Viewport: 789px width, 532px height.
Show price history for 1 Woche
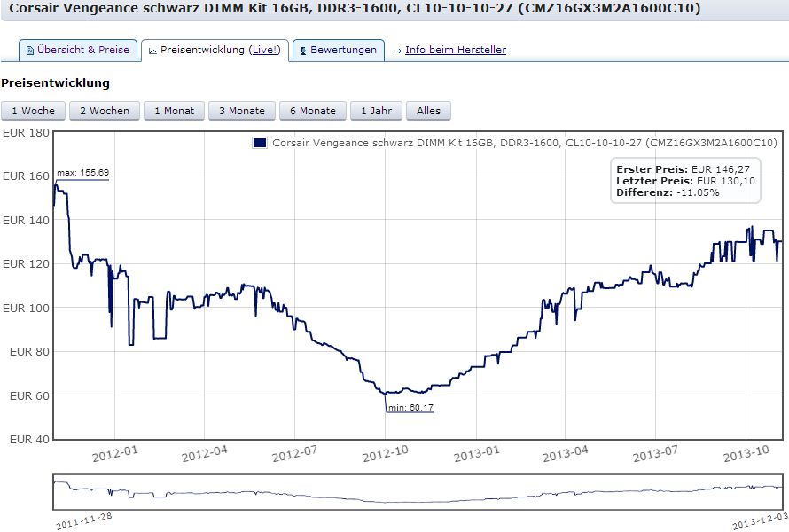[x=33, y=111]
